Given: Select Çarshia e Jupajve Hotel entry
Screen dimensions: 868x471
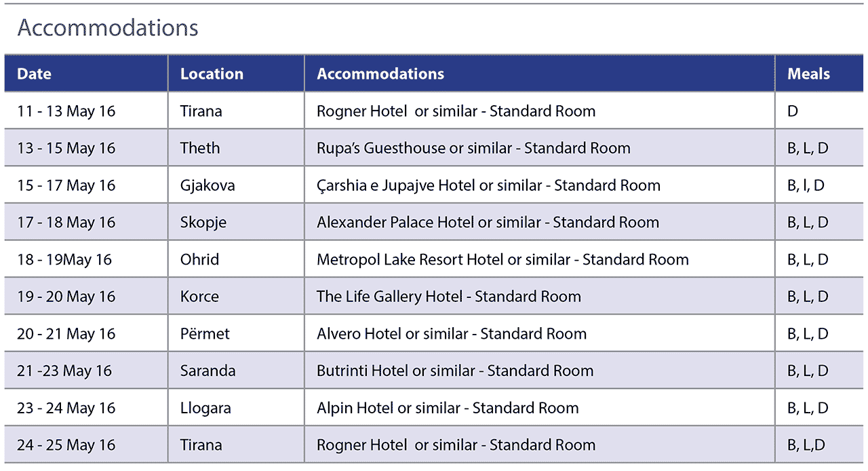Looking at the screenshot, I should [488, 185].
